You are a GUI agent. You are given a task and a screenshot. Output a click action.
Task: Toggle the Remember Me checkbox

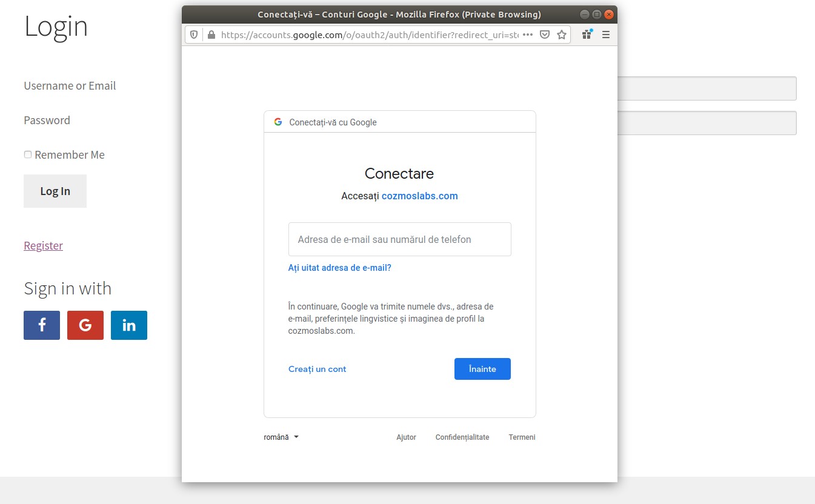28,154
